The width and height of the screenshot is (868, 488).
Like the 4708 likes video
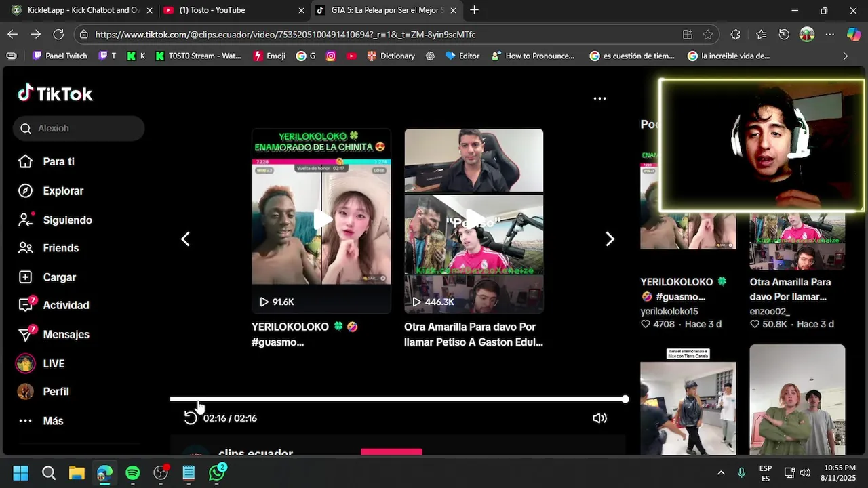point(646,325)
